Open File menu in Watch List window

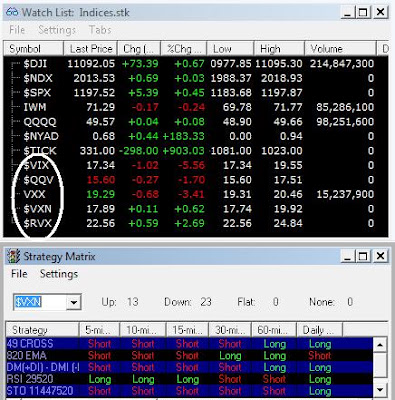(17, 30)
